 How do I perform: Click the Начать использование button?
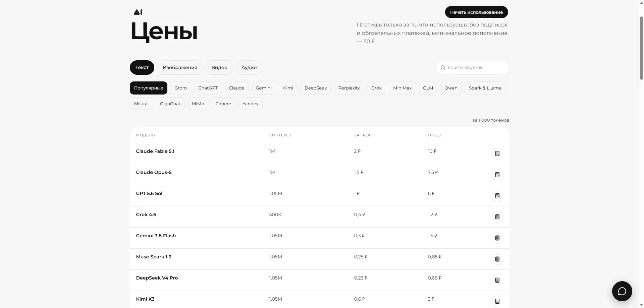pyautogui.click(x=476, y=12)
